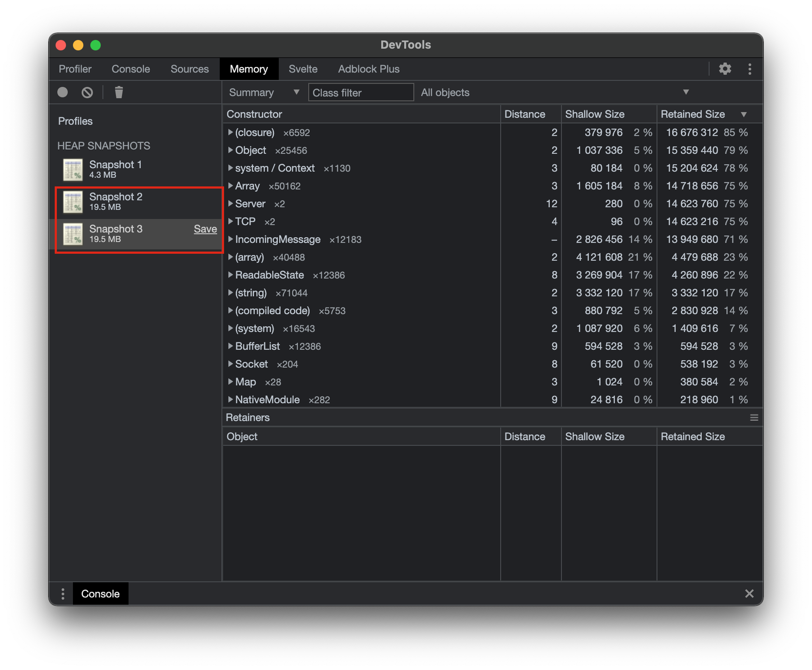Image resolution: width=812 pixels, height=670 pixels.
Task: Open the Adblock Plus tab
Action: coord(369,69)
